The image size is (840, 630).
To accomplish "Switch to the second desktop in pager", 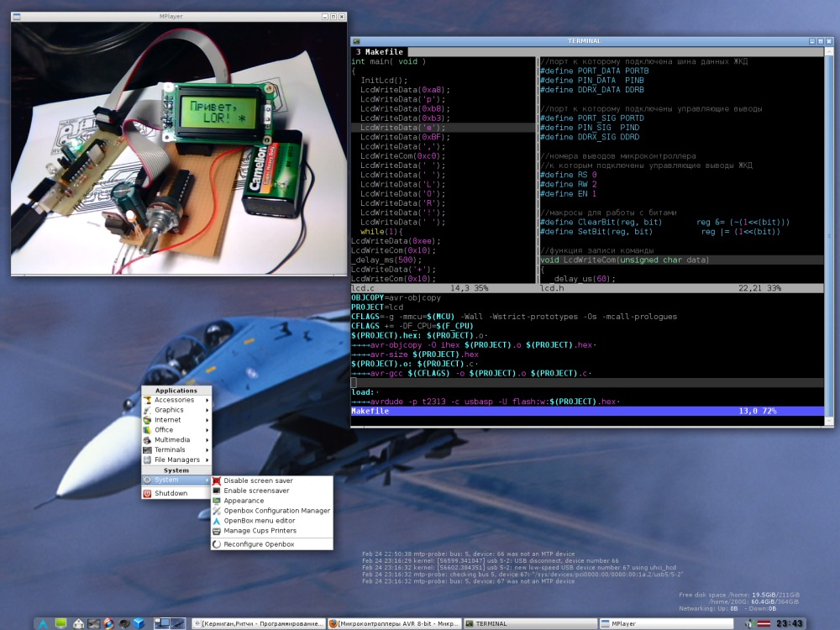I will tap(178, 623).
